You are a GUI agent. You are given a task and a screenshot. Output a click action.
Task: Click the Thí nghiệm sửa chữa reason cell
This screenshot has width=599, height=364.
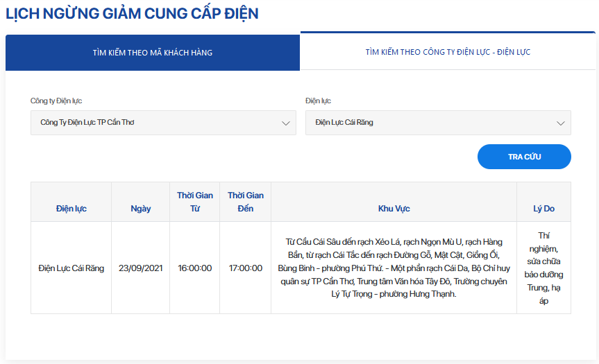pyautogui.click(x=543, y=268)
